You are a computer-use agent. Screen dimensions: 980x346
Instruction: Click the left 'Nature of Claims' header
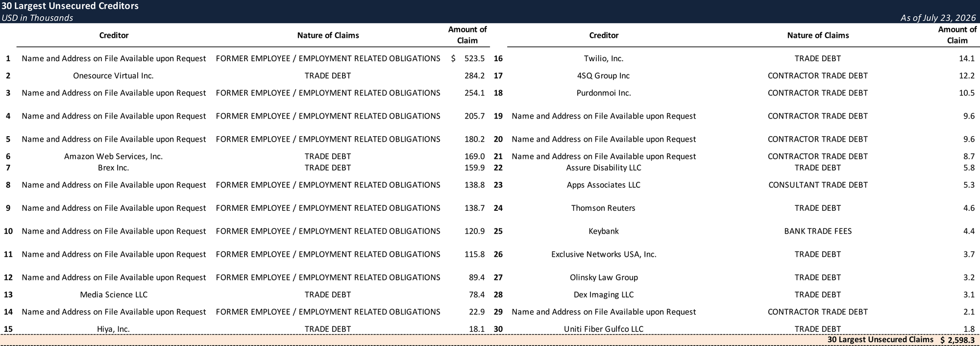pos(328,35)
